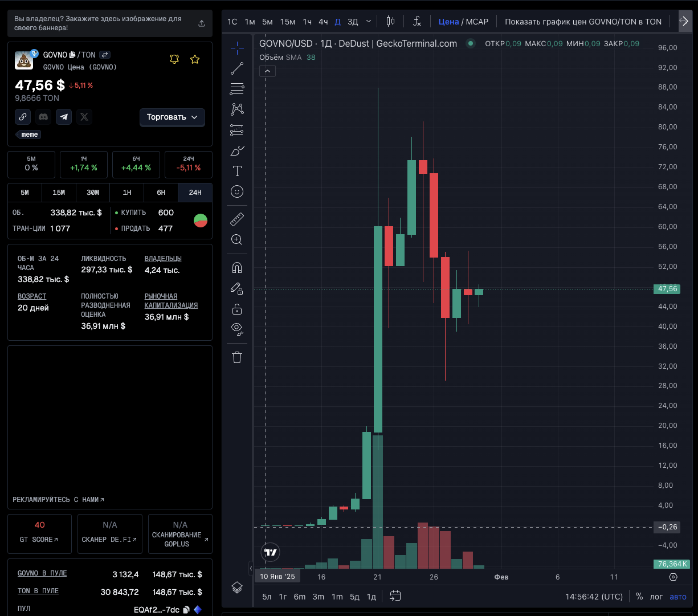The width and height of the screenshot is (698, 616).
Task: Click the current price label 47,56 on price axis
Action: [x=668, y=289]
